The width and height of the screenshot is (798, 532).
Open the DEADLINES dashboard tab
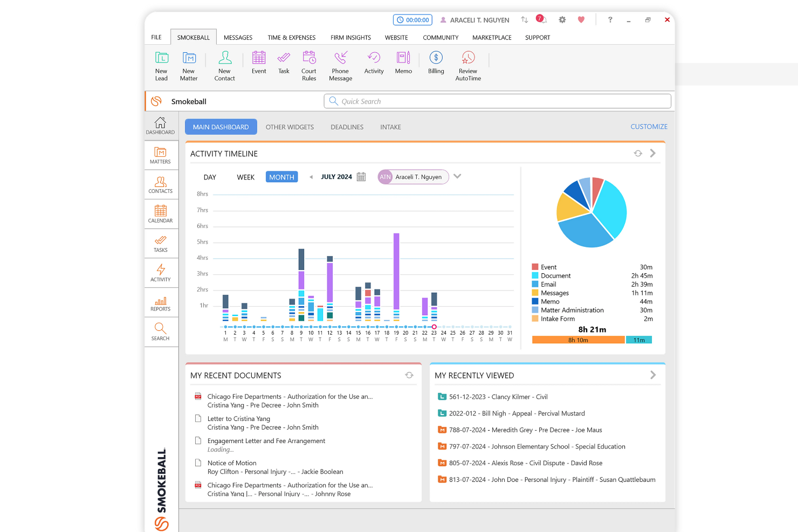pos(347,127)
